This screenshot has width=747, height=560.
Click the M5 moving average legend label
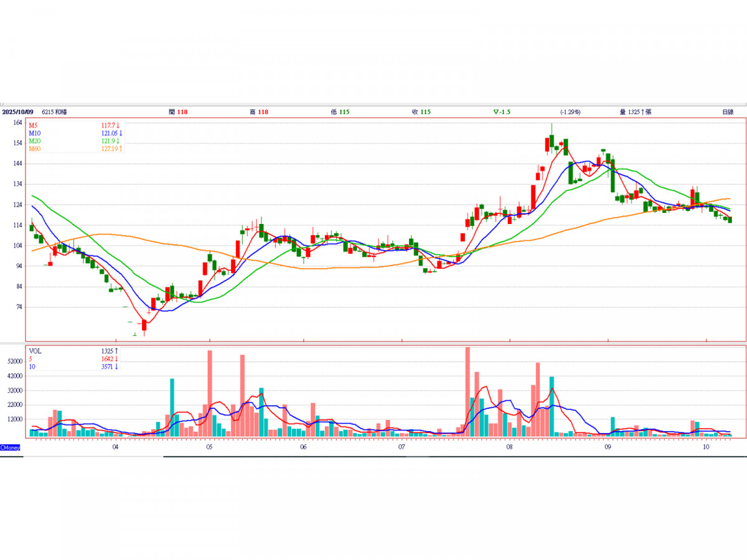point(34,125)
